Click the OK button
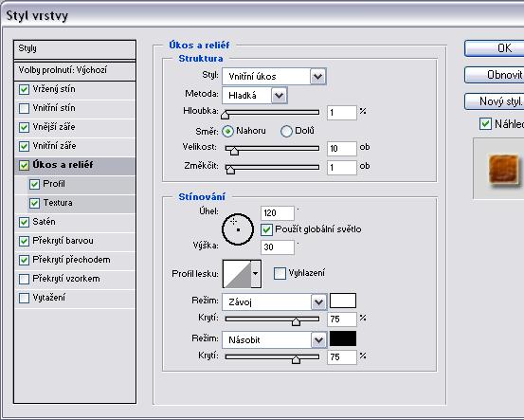The image size is (524, 420). pos(495,48)
